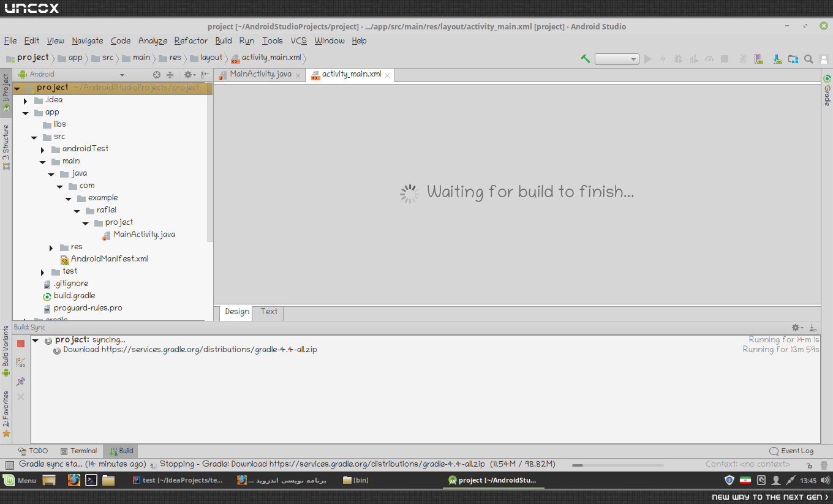Click the Debug app bug icon
The height and width of the screenshot is (504, 833).
point(679,59)
